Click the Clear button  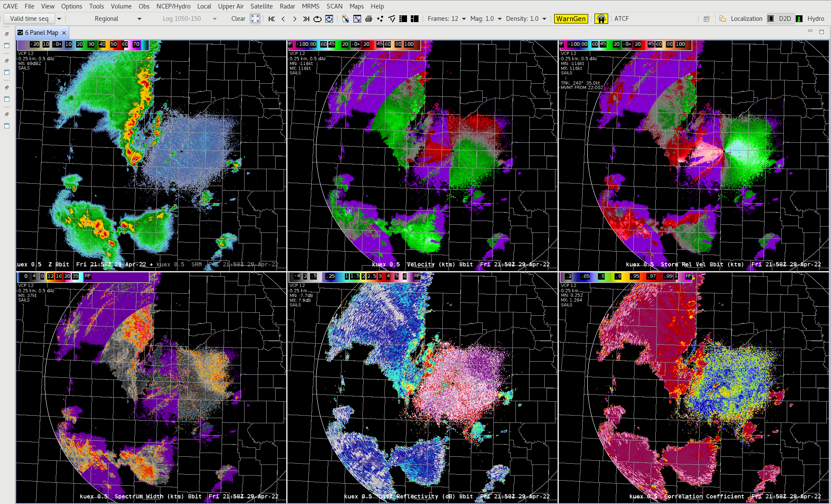click(x=238, y=19)
